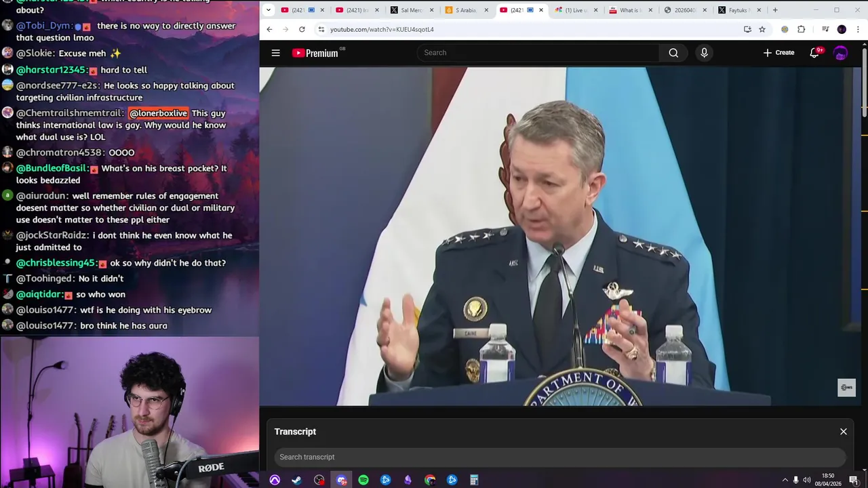Click username @BundleofBasil in chat
Screen dimensions: 868x488
[52, 168]
